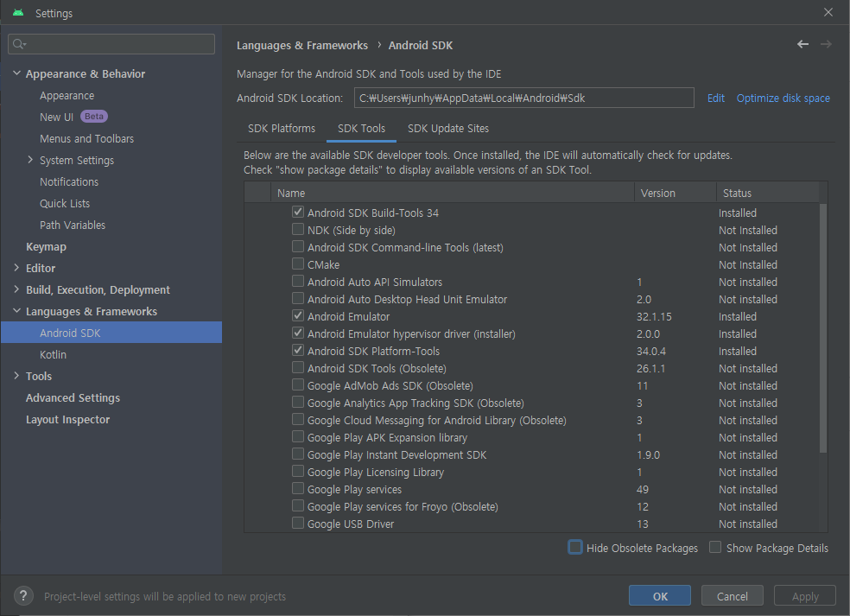The height and width of the screenshot is (616, 850).
Task: Click the Languages & Frameworks breadcrumb
Action: [302, 46]
